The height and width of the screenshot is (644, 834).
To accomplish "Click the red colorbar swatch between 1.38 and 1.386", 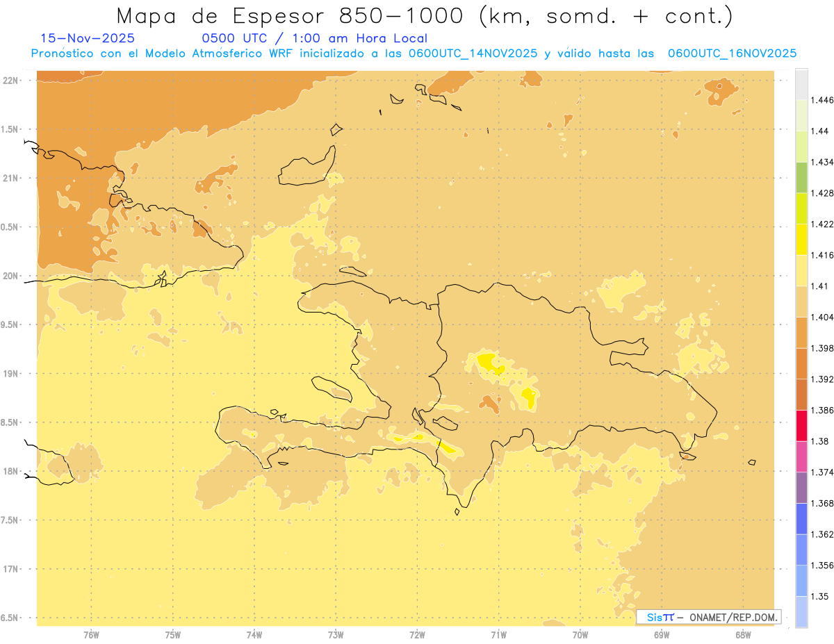I will pos(801,426).
